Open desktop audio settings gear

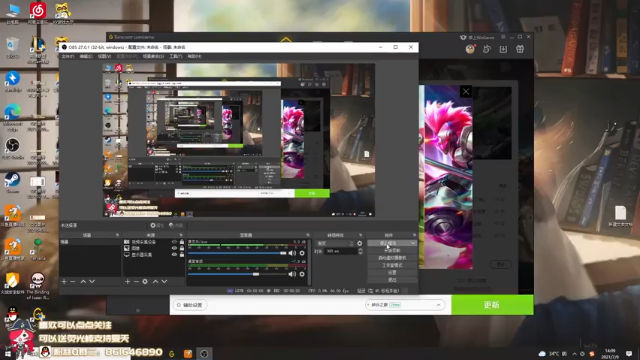tap(302, 274)
